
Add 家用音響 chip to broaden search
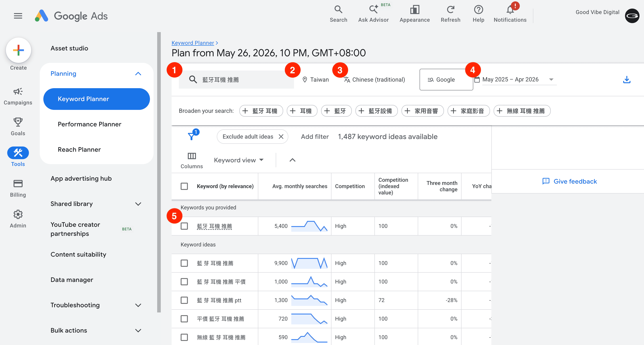click(422, 111)
